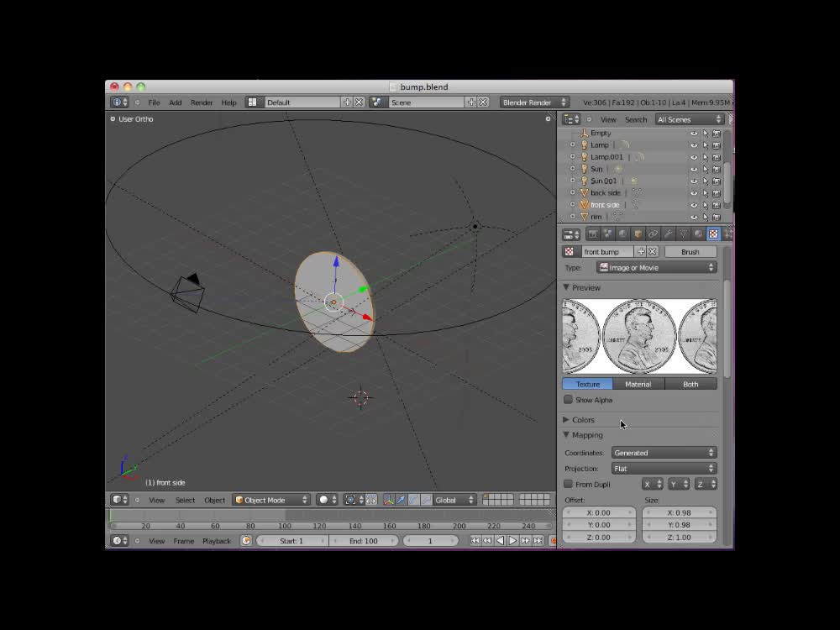Select the Material properties icon
840x630 pixels.
700,234
